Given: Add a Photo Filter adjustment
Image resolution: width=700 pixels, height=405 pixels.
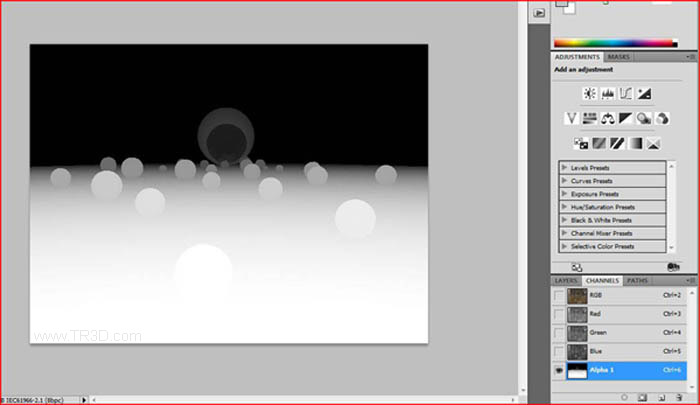Looking at the screenshot, I should click(644, 119).
